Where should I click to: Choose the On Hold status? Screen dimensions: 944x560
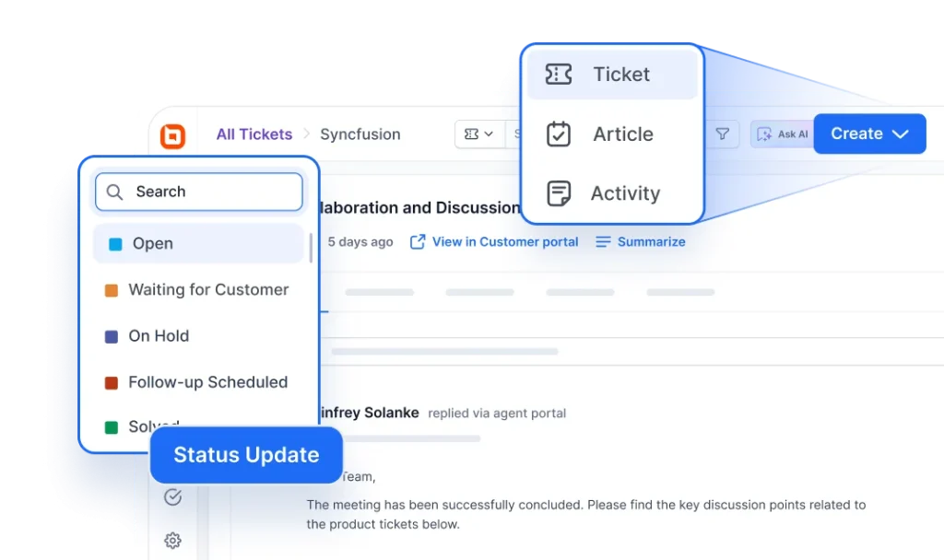pyautogui.click(x=159, y=336)
